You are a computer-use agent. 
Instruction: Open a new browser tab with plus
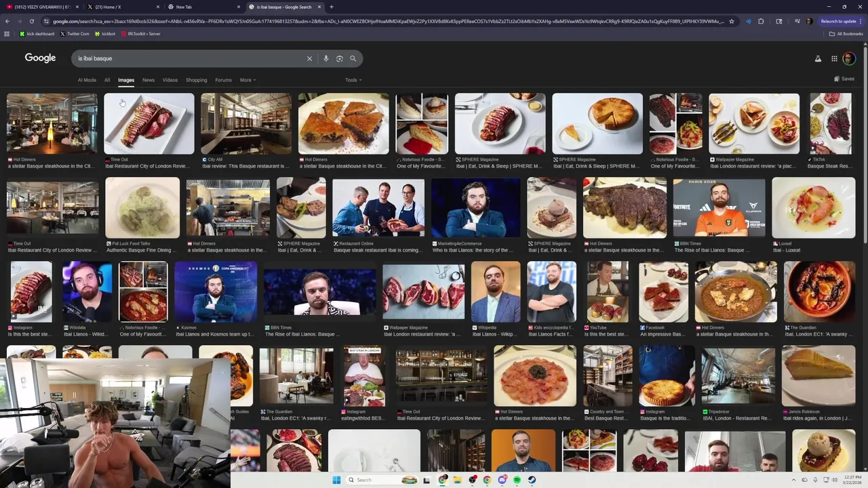pos(331,7)
